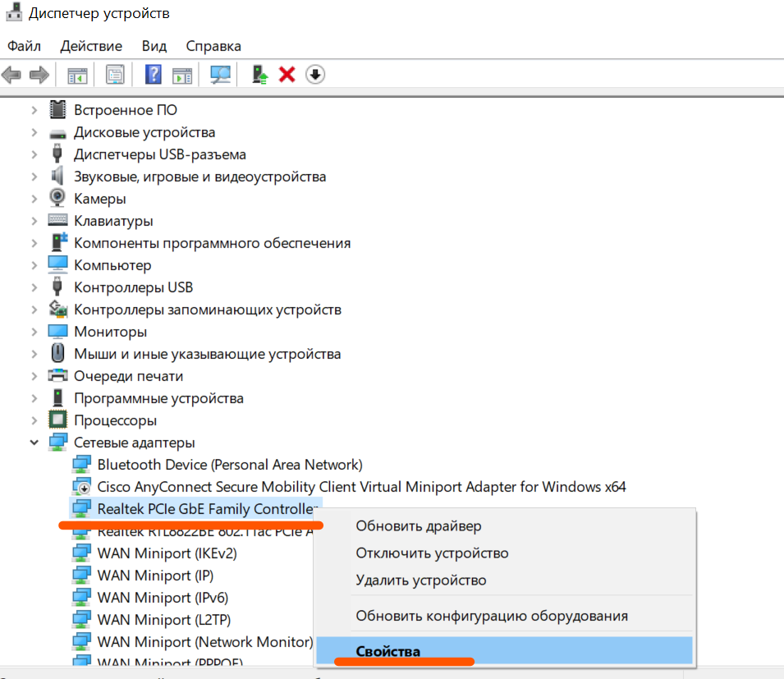784x679 pixels.
Task: Toggle the console tree pane icon
Action: (x=77, y=76)
